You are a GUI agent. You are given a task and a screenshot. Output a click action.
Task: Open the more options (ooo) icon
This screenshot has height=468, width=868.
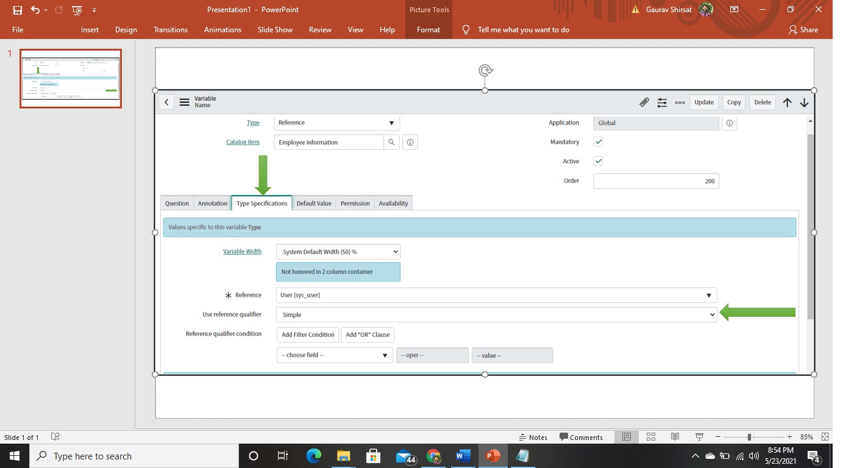click(680, 102)
